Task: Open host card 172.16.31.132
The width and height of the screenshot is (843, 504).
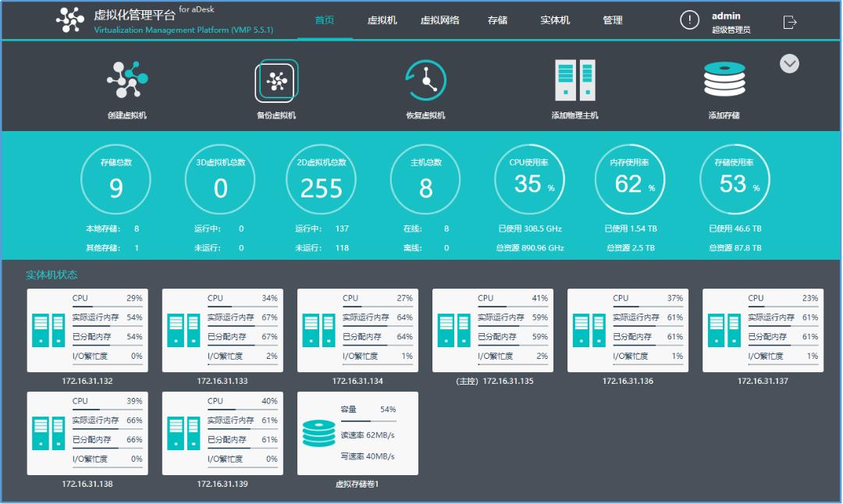Action: coord(87,330)
